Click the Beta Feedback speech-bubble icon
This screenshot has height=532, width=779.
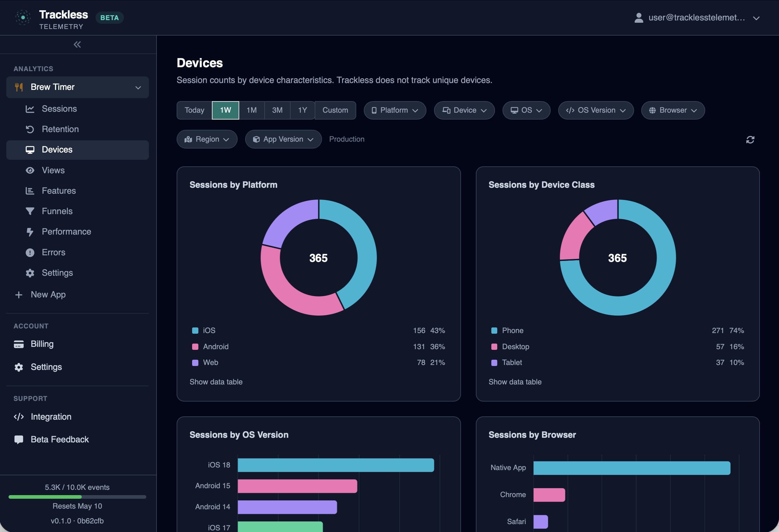coord(19,439)
